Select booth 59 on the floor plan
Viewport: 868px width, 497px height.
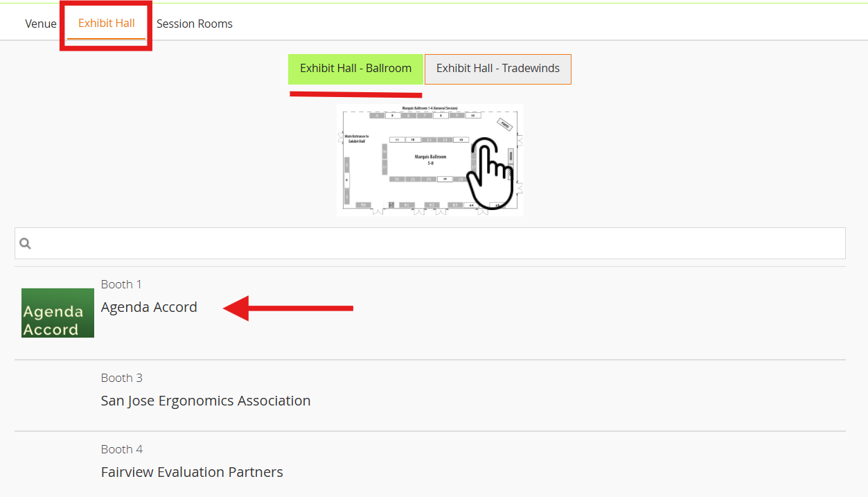[x=363, y=204]
